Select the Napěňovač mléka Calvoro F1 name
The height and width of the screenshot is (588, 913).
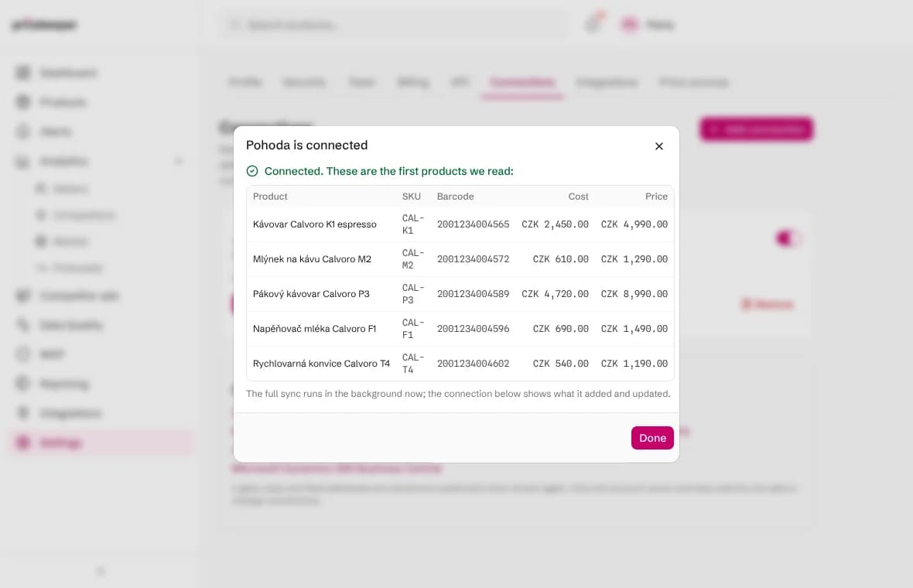click(x=314, y=329)
